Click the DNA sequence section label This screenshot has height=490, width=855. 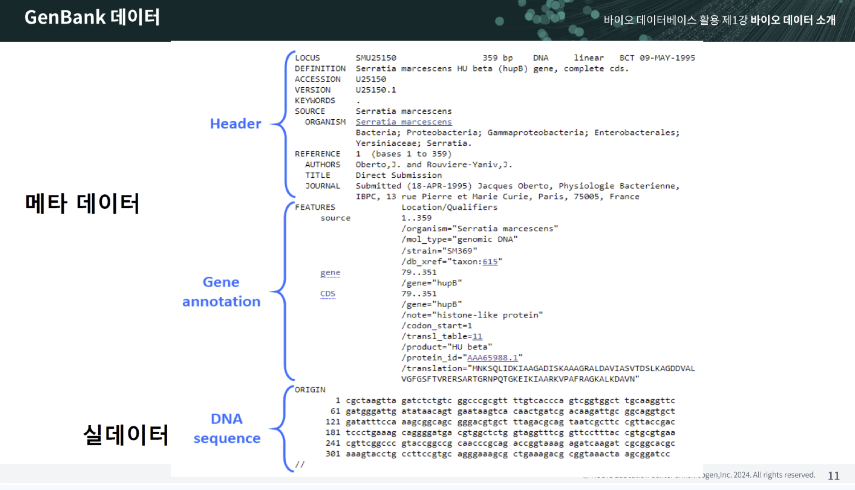click(227, 428)
